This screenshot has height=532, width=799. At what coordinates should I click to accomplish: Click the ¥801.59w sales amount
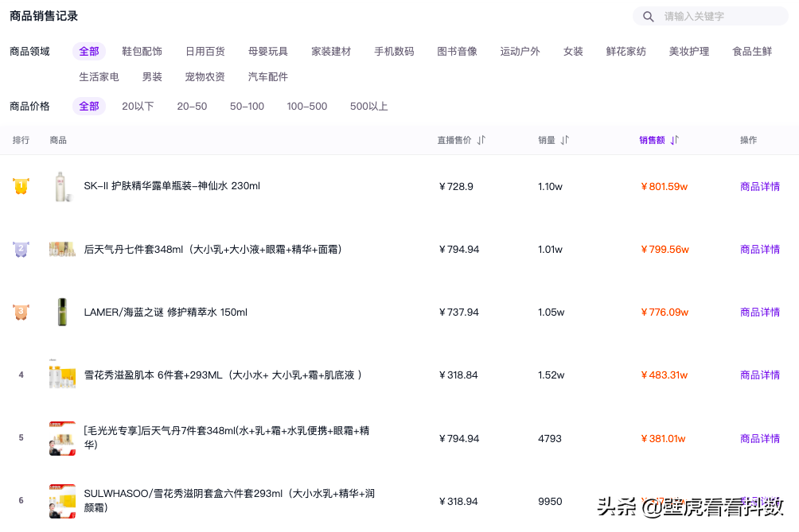click(665, 186)
